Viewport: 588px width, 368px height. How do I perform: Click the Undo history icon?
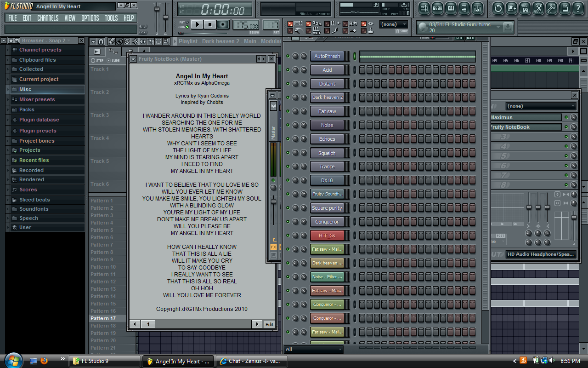point(498,8)
